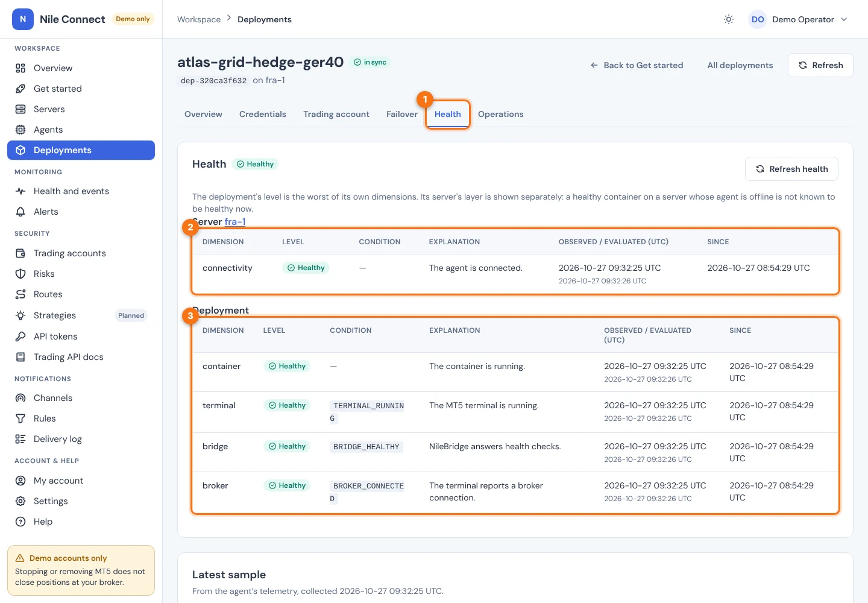The width and height of the screenshot is (868, 603).
Task: Click the Routes icon
Action: tap(20, 294)
